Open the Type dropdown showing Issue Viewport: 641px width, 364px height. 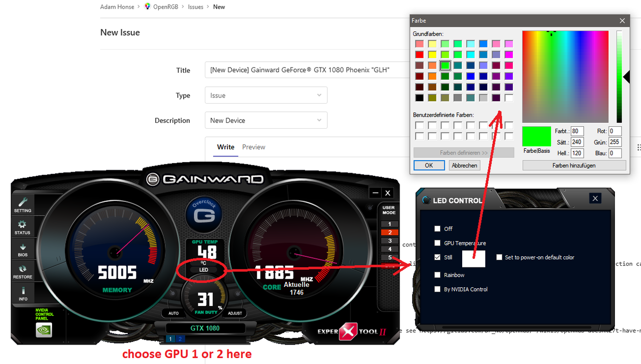click(x=266, y=95)
